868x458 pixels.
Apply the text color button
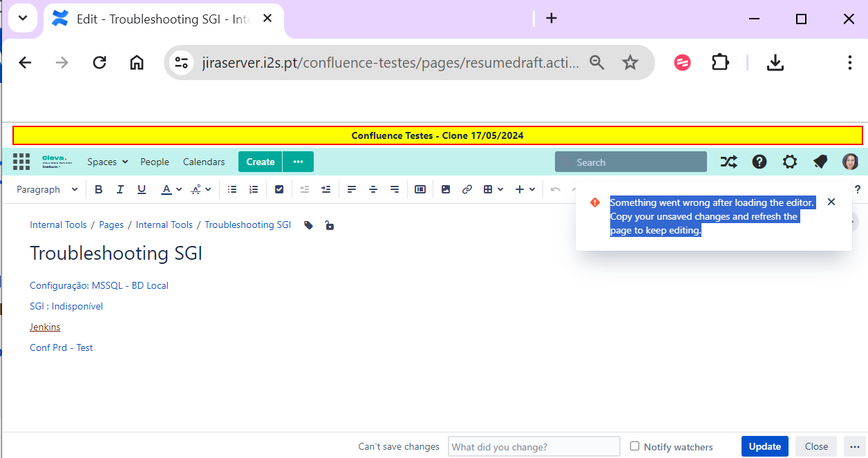coord(166,189)
